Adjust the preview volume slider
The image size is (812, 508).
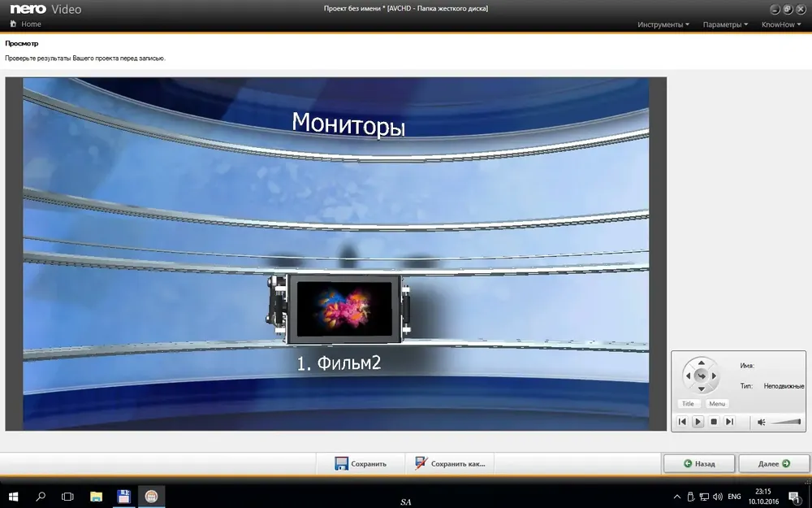[785, 422]
